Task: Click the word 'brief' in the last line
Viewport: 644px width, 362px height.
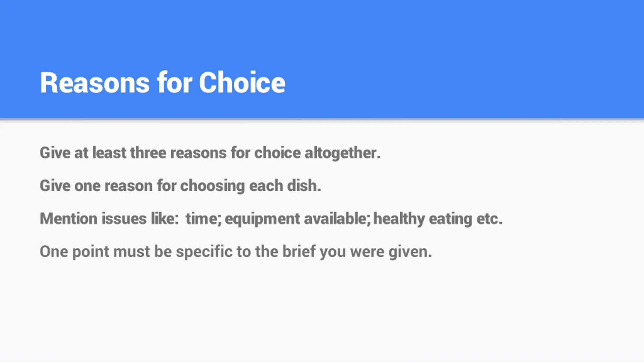Action: click(299, 252)
